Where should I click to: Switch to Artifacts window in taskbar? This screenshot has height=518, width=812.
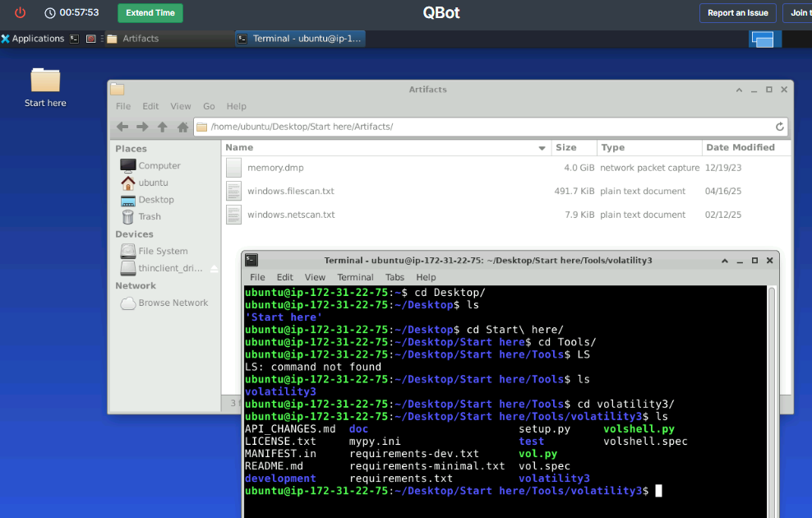click(x=168, y=39)
